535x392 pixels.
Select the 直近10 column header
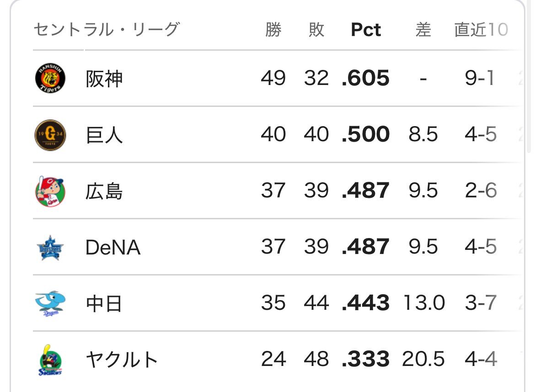point(481,30)
